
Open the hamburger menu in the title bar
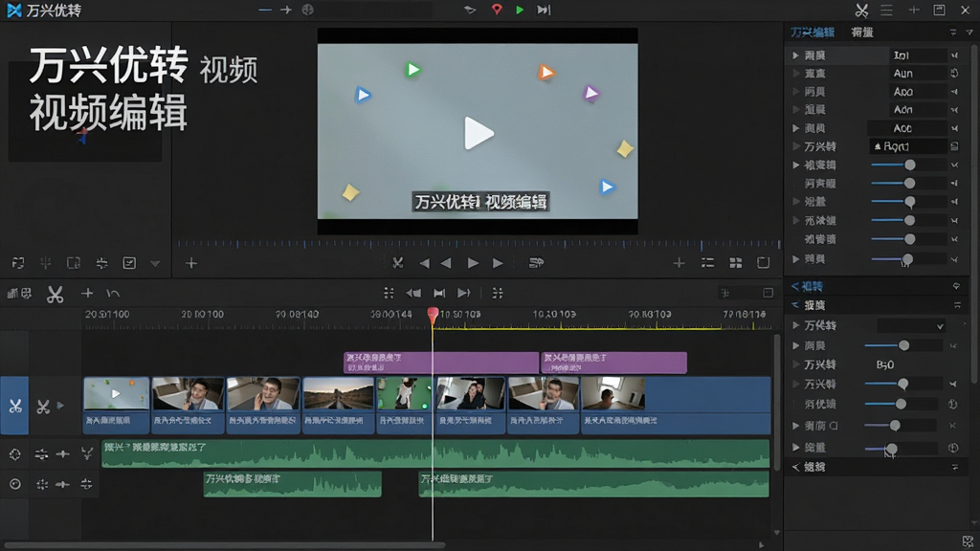pos(886,10)
